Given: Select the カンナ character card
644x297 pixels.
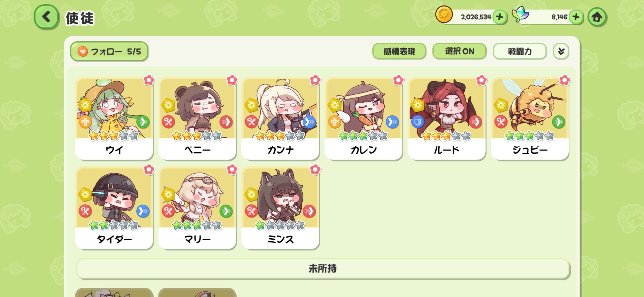Looking at the screenshot, I should [x=280, y=119].
